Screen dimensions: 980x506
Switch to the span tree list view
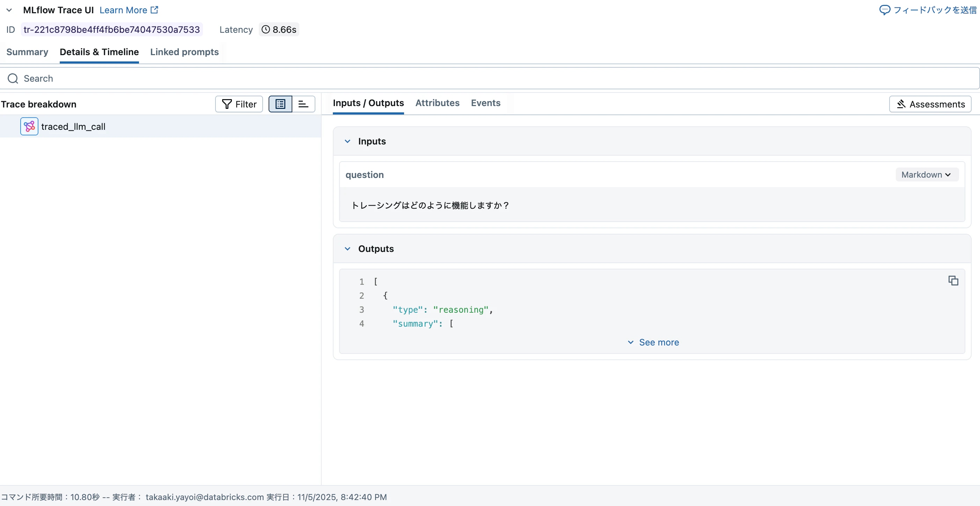tap(280, 104)
